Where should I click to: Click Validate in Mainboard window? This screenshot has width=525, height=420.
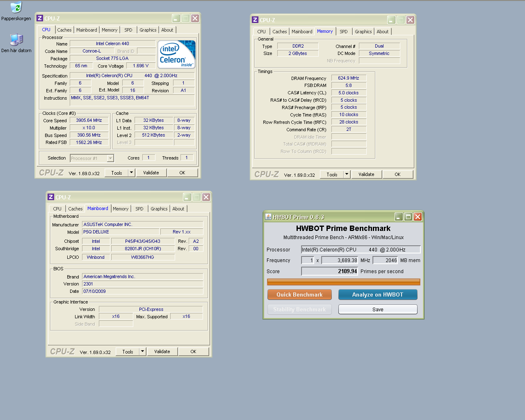pos(162,352)
